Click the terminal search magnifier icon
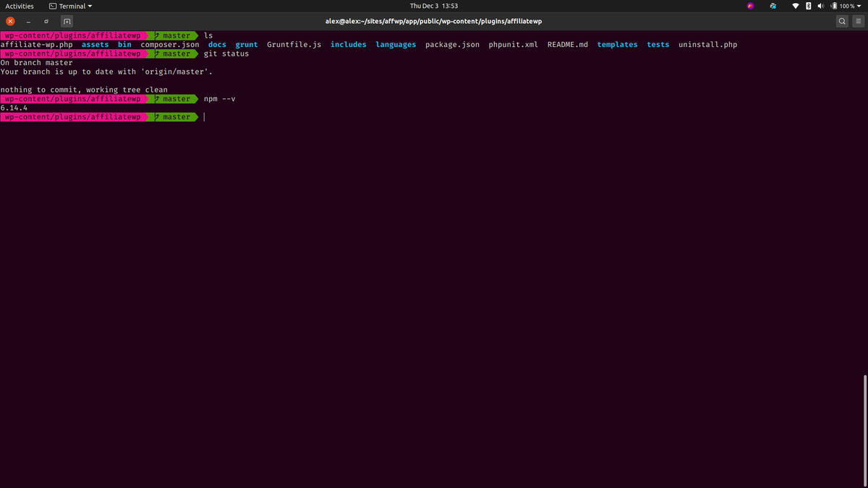The height and width of the screenshot is (488, 868). coord(842,21)
